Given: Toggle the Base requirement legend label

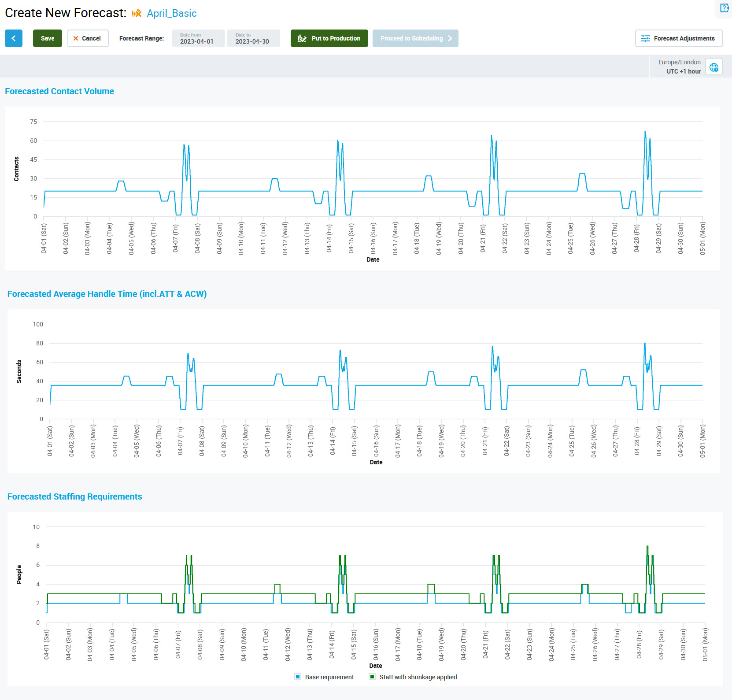Looking at the screenshot, I should tap(329, 677).
